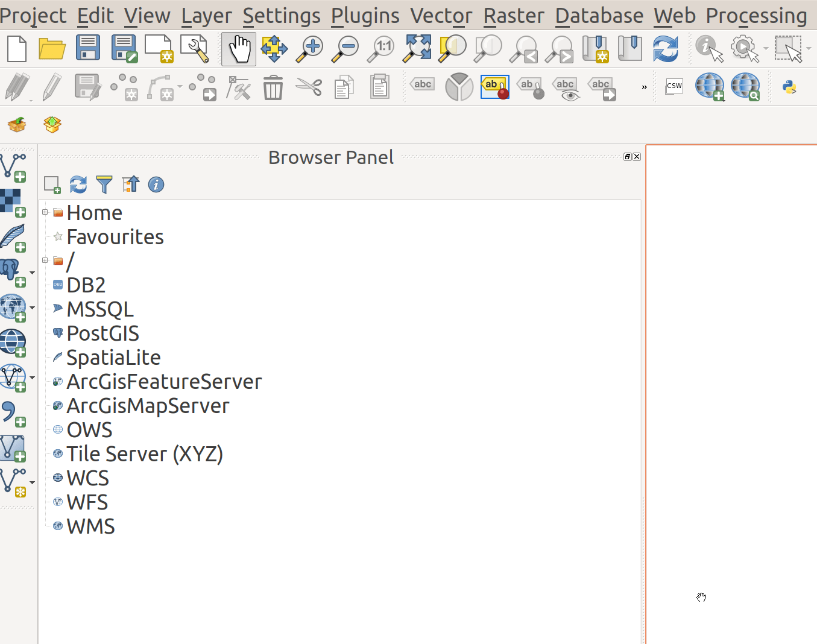The height and width of the screenshot is (644, 817).
Task: Activate the Identify Features tool
Action: click(x=709, y=49)
